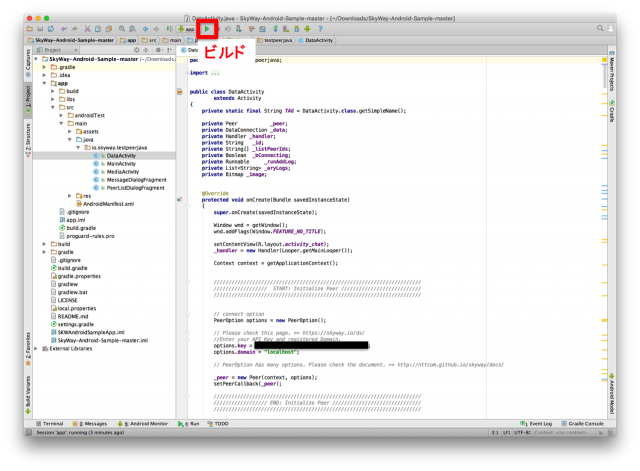Open the app run configuration dropdown

click(x=189, y=29)
